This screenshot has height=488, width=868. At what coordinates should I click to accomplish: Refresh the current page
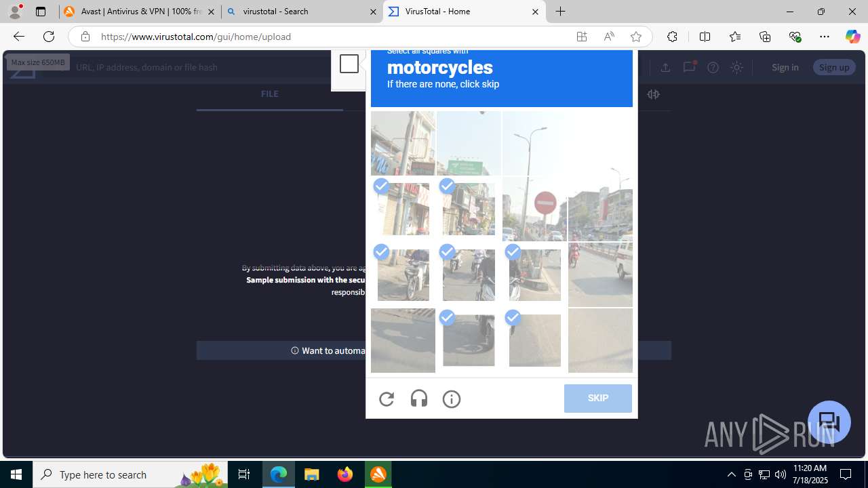click(x=49, y=37)
